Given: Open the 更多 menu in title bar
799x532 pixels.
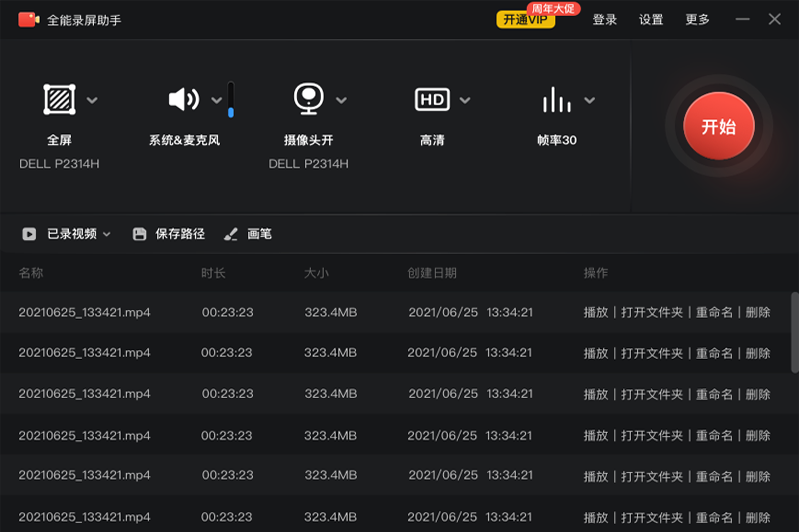Looking at the screenshot, I should [x=698, y=20].
